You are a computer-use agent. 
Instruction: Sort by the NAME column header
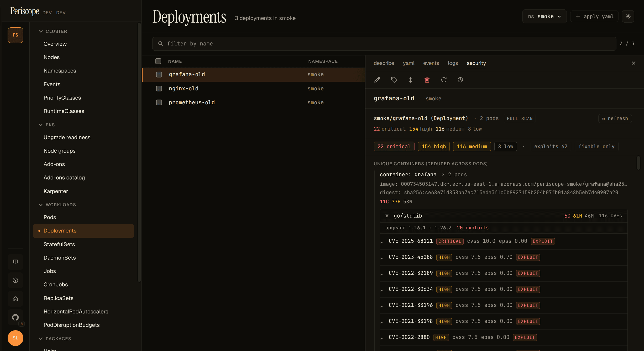click(175, 61)
